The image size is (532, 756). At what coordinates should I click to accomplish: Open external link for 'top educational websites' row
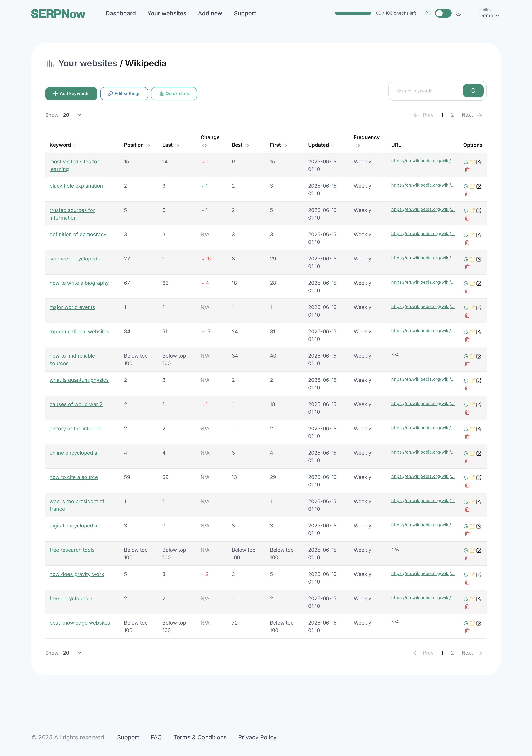click(x=472, y=332)
